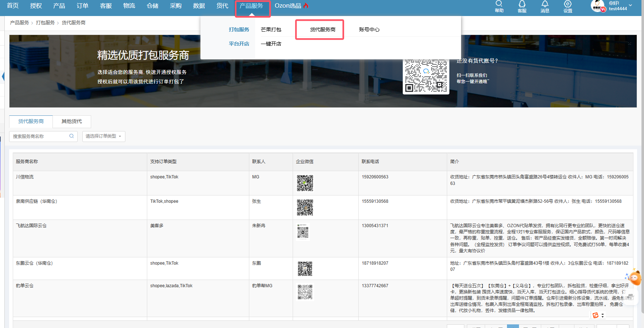
Task: Click the 企业微信 column header
Action: pyautogui.click(x=305, y=162)
